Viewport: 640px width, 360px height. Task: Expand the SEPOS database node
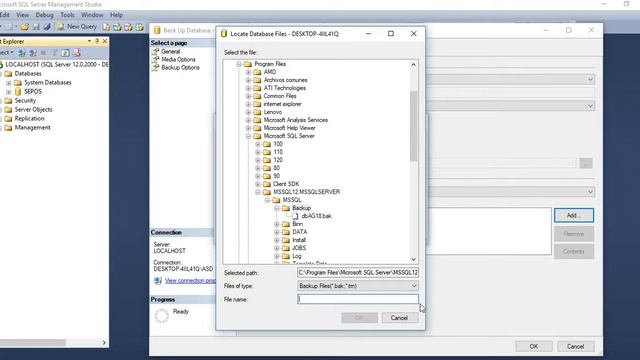(9, 92)
